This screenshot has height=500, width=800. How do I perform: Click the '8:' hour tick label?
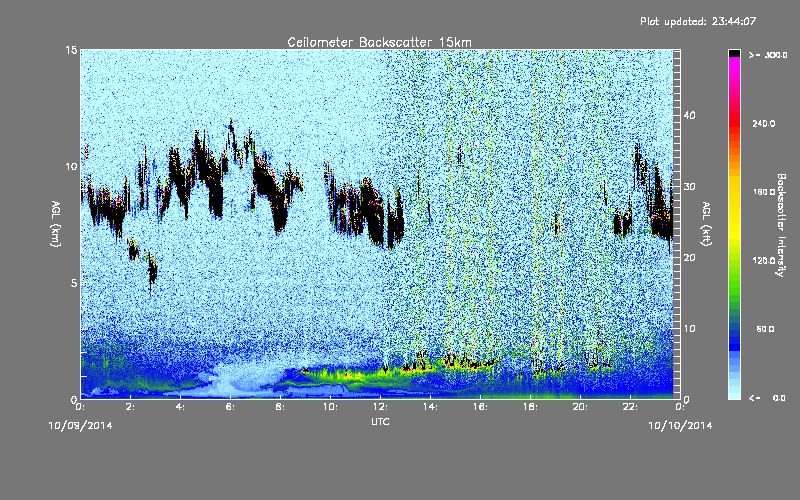pyautogui.click(x=280, y=407)
